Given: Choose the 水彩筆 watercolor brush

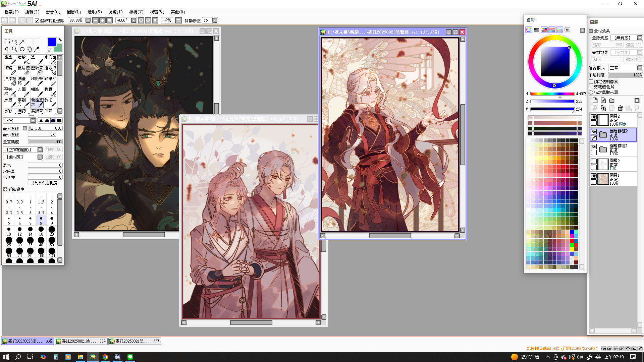Looking at the screenshot, I should coord(50,60).
